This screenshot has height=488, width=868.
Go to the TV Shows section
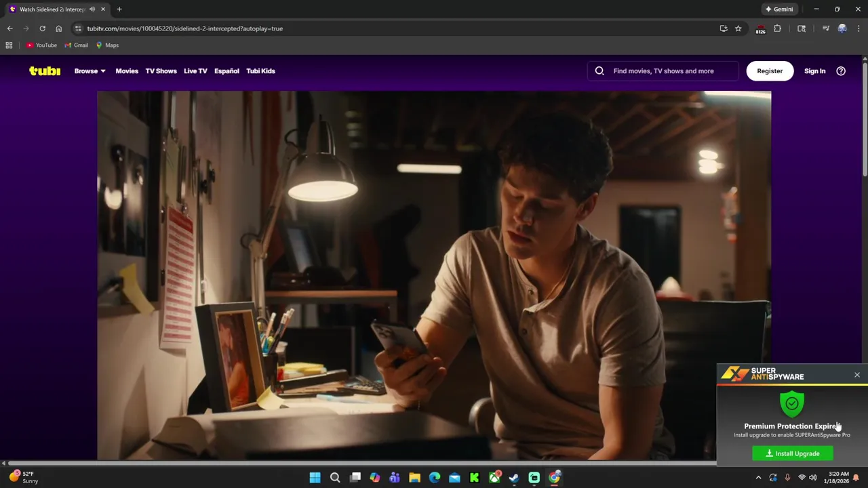point(161,70)
